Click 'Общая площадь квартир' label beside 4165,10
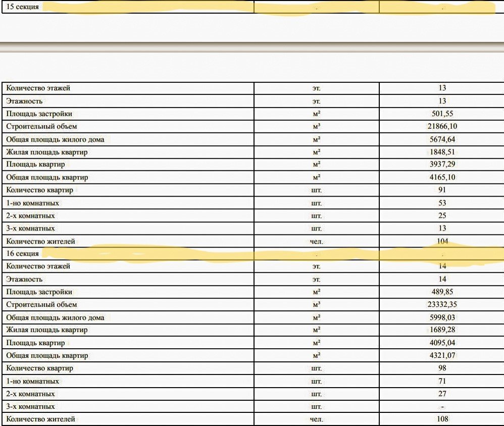The height and width of the screenshot is (426, 504). click(x=47, y=177)
